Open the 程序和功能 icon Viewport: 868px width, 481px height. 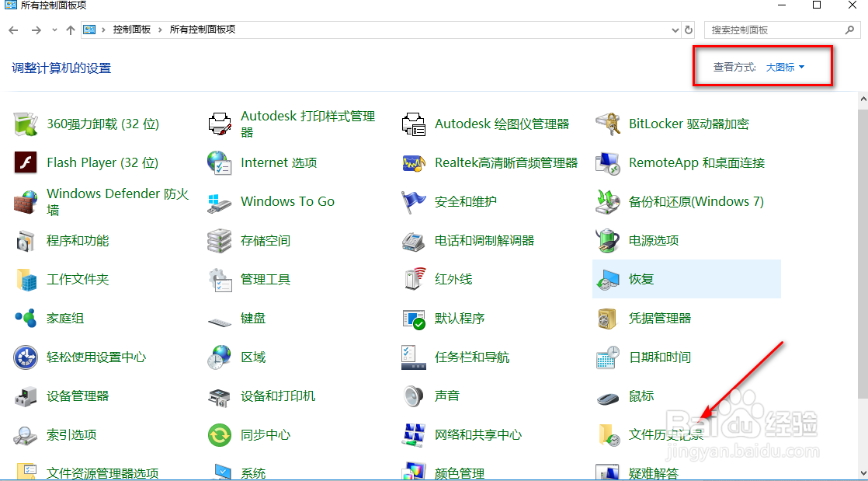(26, 241)
